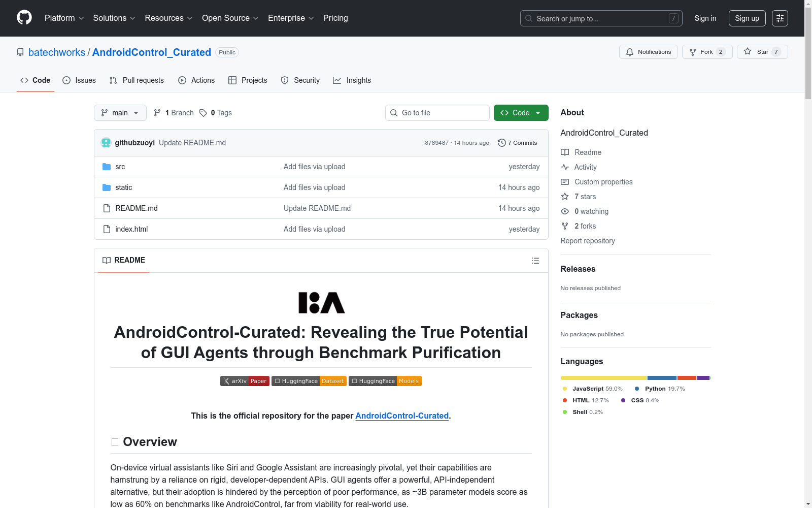Expand the Open Source menu

click(230, 18)
